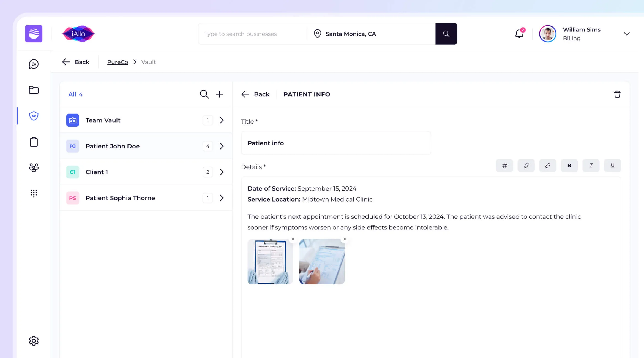Delete note with trash icon
Viewport: 644px width, 358px height.
tap(617, 94)
